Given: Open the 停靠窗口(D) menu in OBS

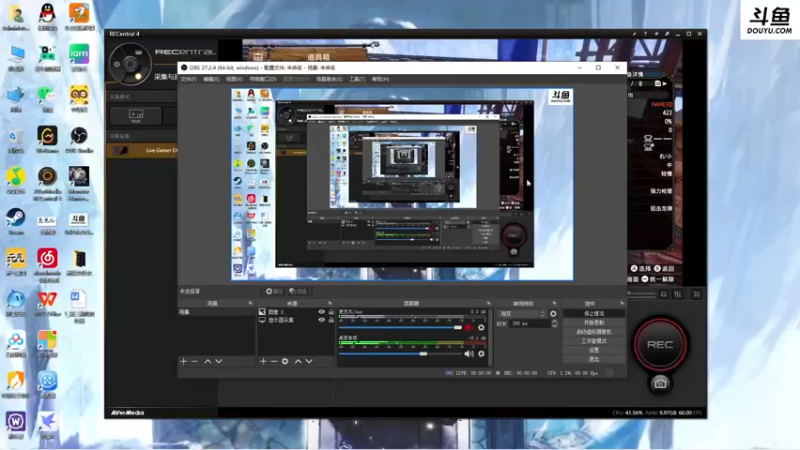Looking at the screenshot, I should pos(263,79).
